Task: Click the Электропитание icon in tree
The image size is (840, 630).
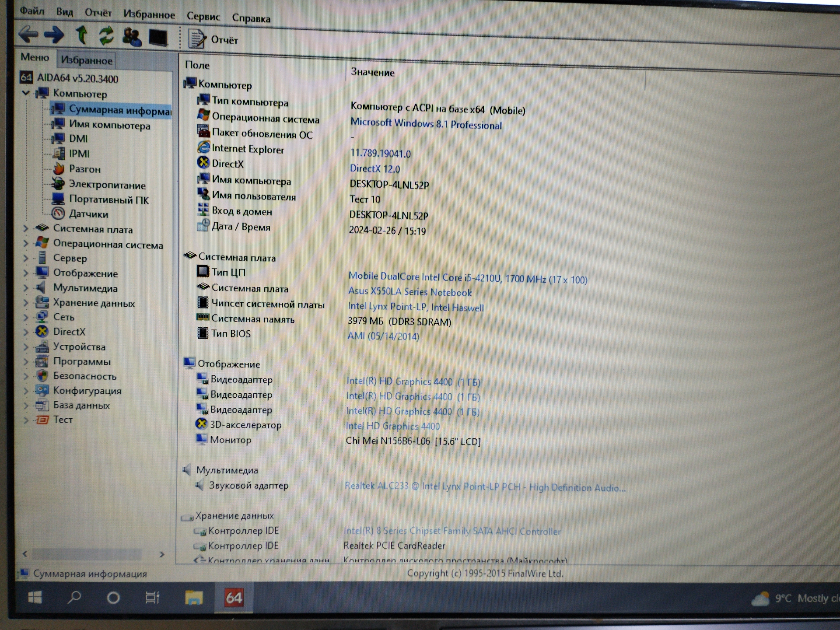Action: [58, 184]
